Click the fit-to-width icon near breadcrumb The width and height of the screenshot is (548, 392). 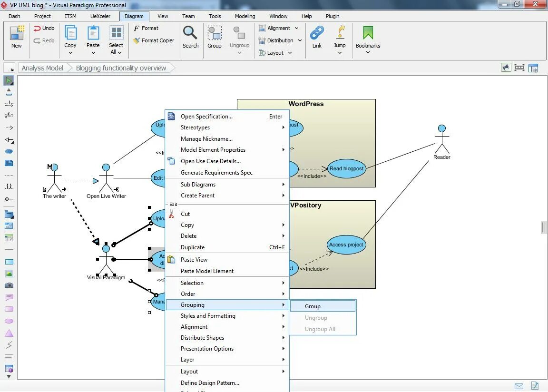tap(519, 68)
